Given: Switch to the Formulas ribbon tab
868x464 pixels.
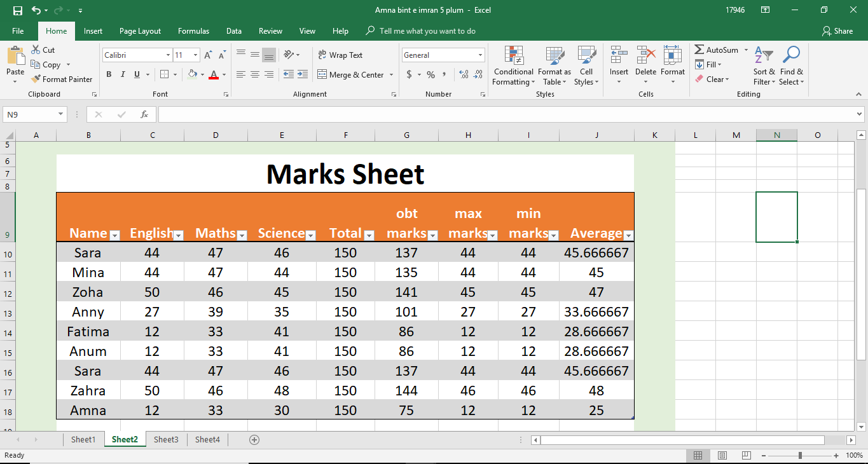Looking at the screenshot, I should tap(193, 31).
